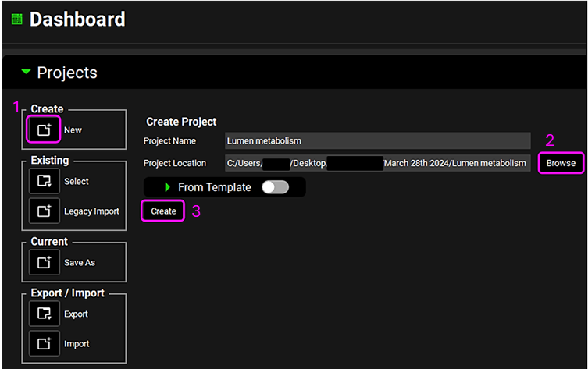588x369 pixels.
Task: Focus the Project Name text field
Action: point(376,140)
